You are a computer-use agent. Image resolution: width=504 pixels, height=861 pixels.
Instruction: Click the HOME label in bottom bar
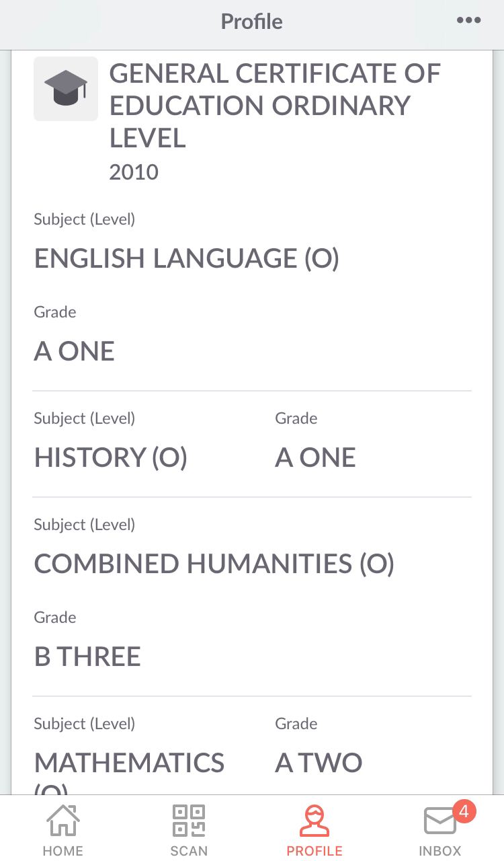click(x=62, y=851)
